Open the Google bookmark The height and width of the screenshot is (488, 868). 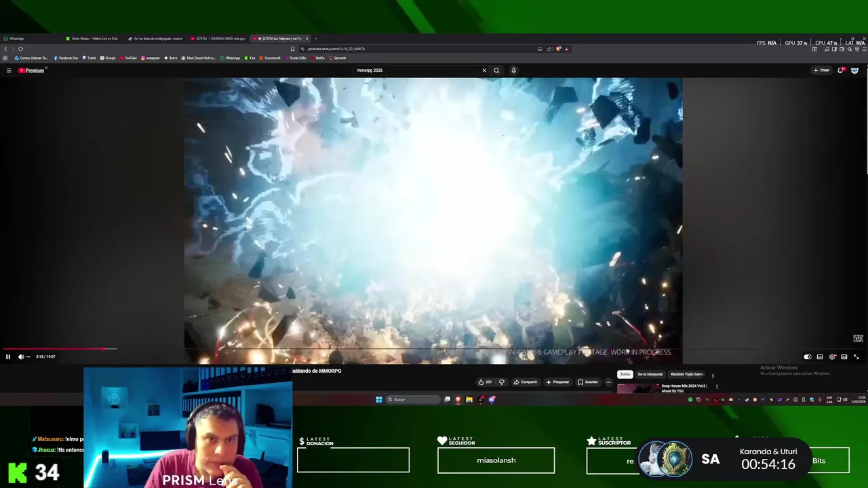[x=108, y=58]
